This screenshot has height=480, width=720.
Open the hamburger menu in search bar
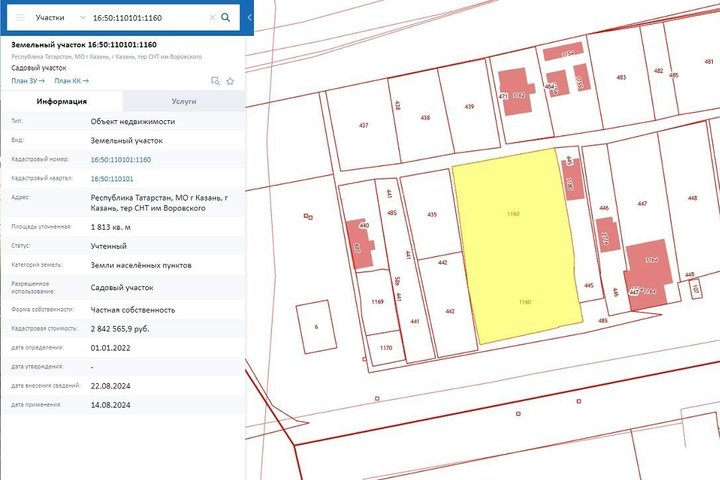[x=20, y=18]
